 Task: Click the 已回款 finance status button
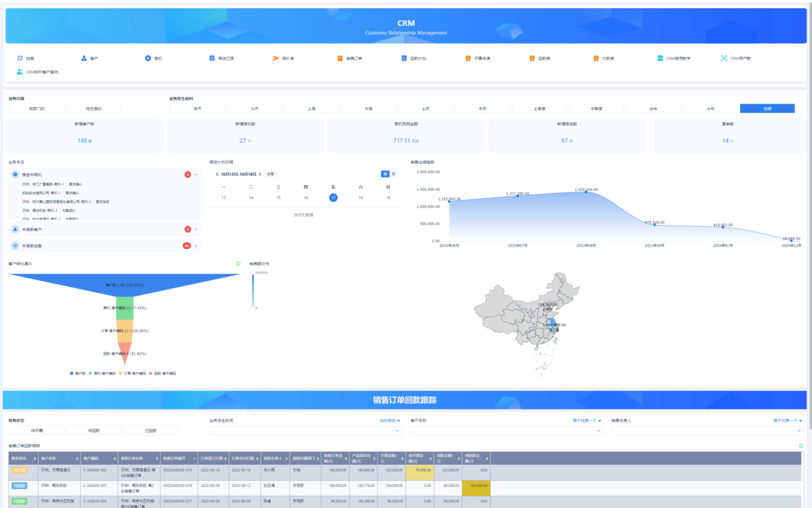pyautogui.click(x=150, y=430)
